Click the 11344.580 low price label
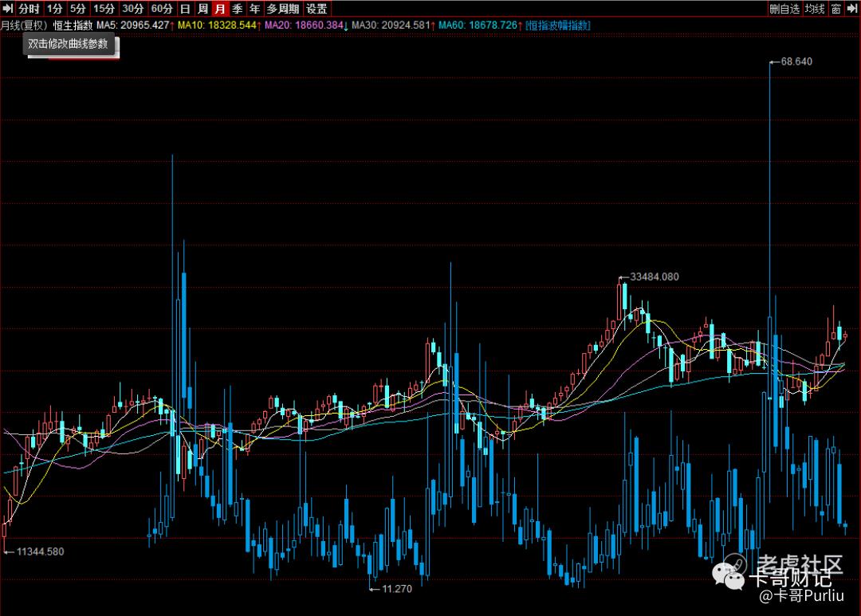 click(40, 551)
